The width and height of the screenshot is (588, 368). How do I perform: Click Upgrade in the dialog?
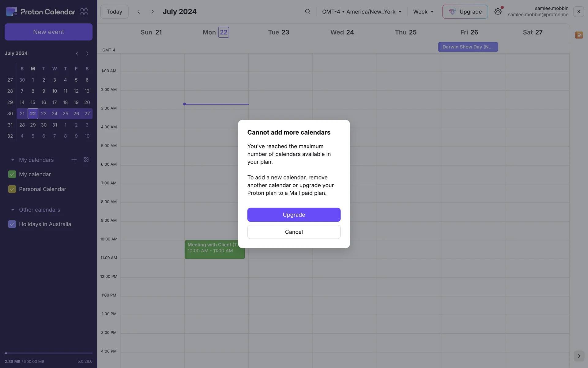pyautogui.click(x=294, y=215)
